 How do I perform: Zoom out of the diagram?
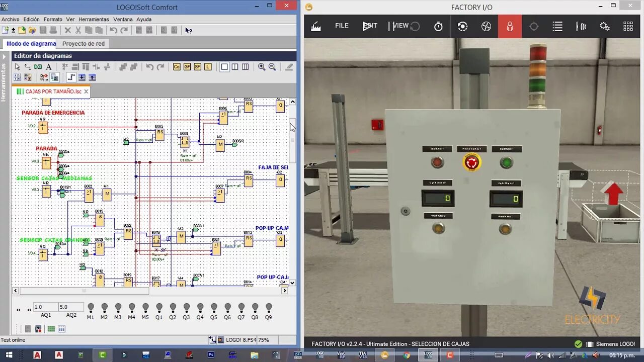coord(272,67)
